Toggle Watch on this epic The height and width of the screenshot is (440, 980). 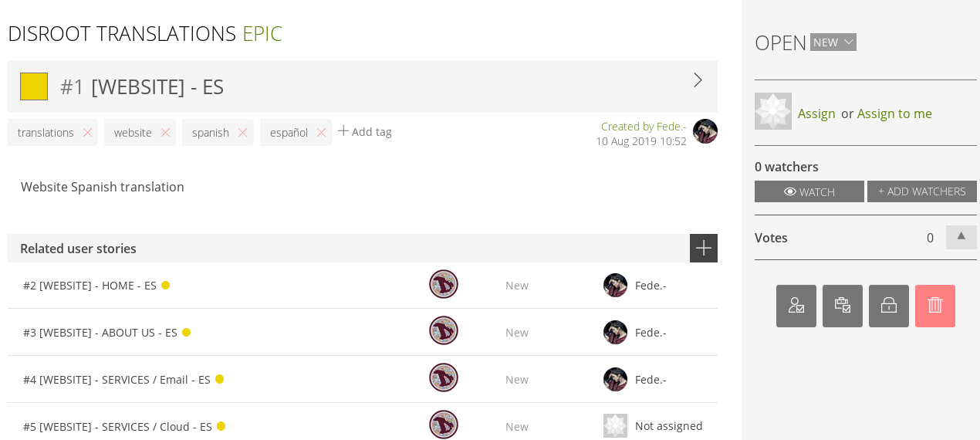(809, 191)
